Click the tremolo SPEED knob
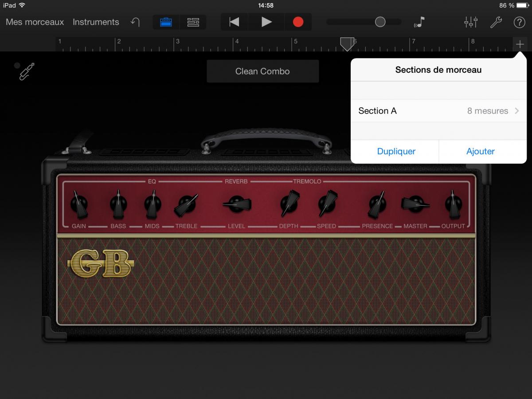The width and height of the screenshot is (532, 399). (x=327, y=204)
